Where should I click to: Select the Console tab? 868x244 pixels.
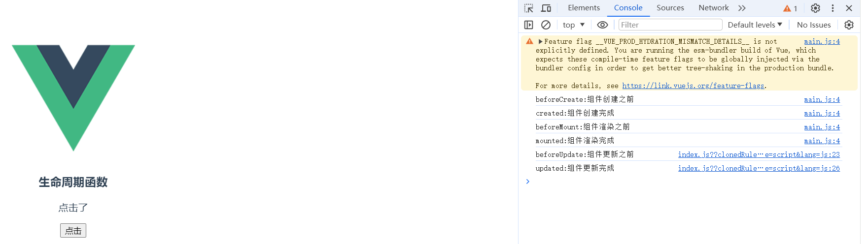(x=628, y=8)
